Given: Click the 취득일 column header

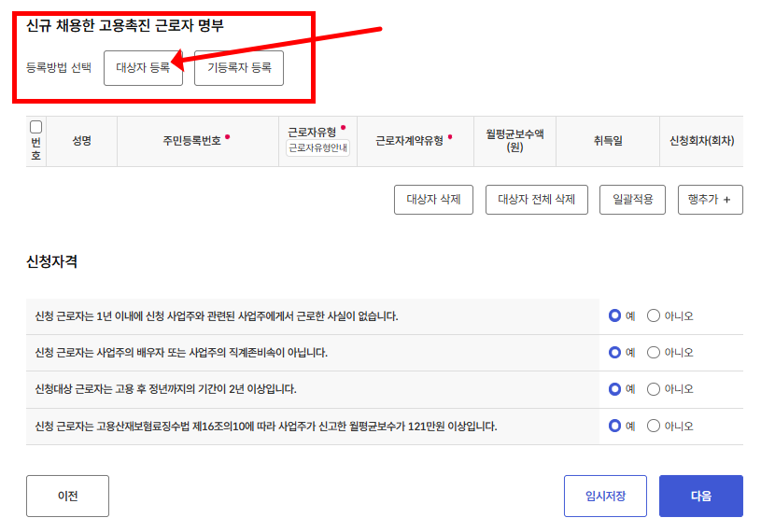Looking at the screenshot, I should (x=608, y=141).
